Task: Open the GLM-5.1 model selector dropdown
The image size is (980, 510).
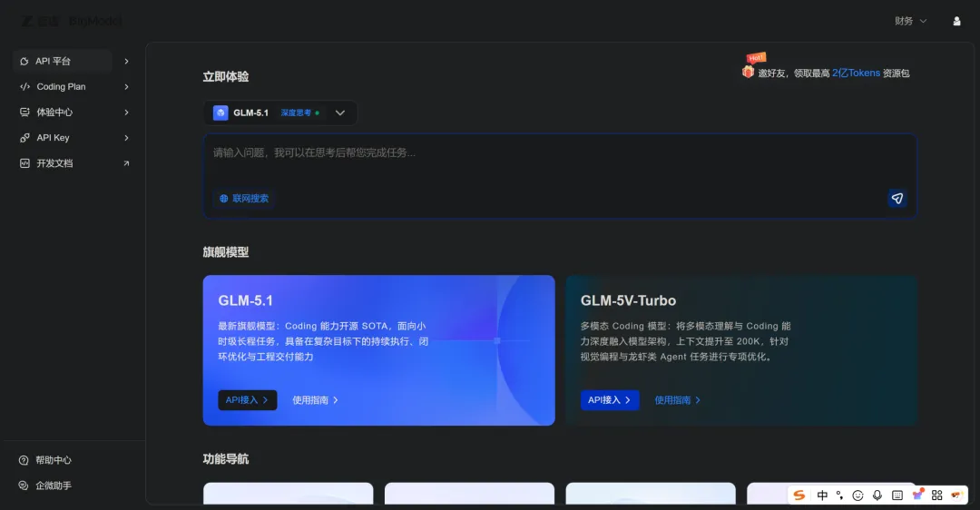Action: pyautogui.click(x=280, y=113)
